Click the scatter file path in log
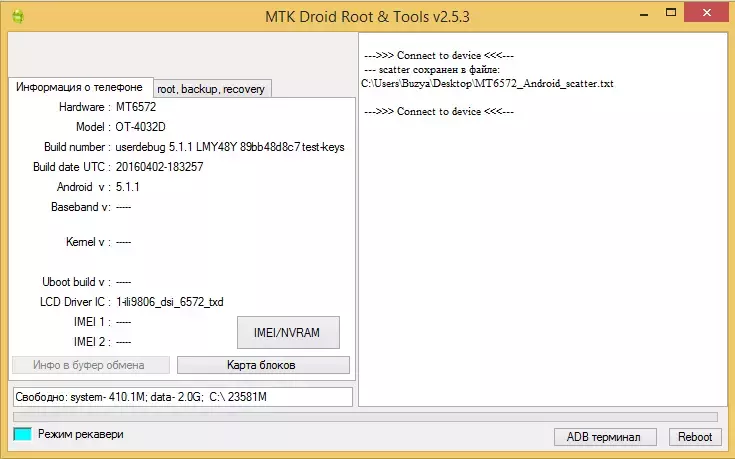Image resolution: width=735 pixels, height=459 pixels. click(488, 83)
